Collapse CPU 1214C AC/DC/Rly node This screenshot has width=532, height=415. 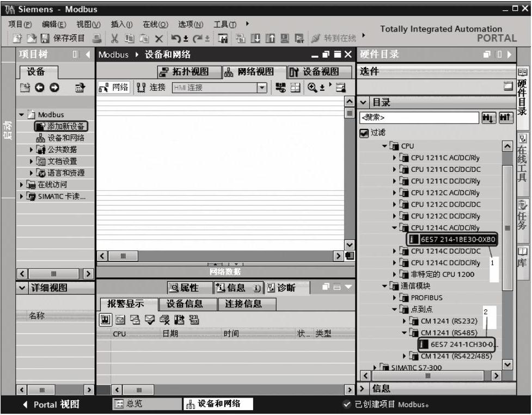(394, 228)
